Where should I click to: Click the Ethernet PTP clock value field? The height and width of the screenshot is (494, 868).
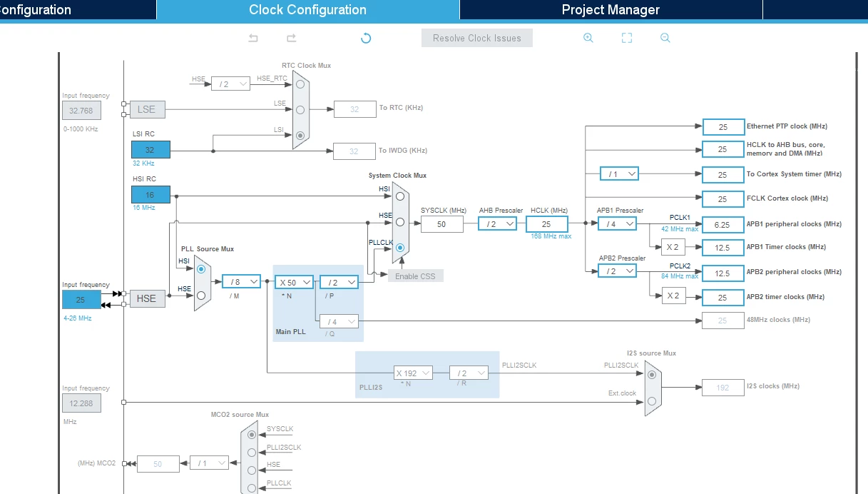click(723, 127)
